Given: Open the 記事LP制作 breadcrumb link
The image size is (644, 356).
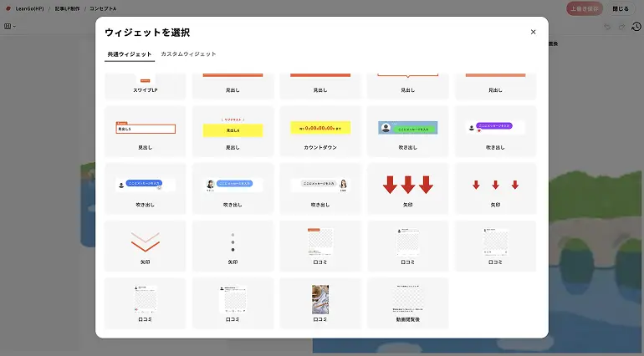Looking at the screenshot, I should pyautogui.click(x=67, y=8).
